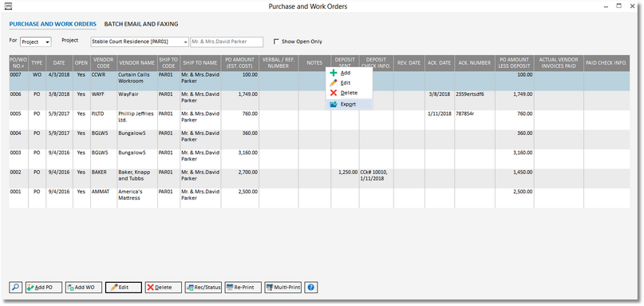Screen dimensions: 644x306
Task: Click the Ack. Number column header
Action: [x=474, y=63]
